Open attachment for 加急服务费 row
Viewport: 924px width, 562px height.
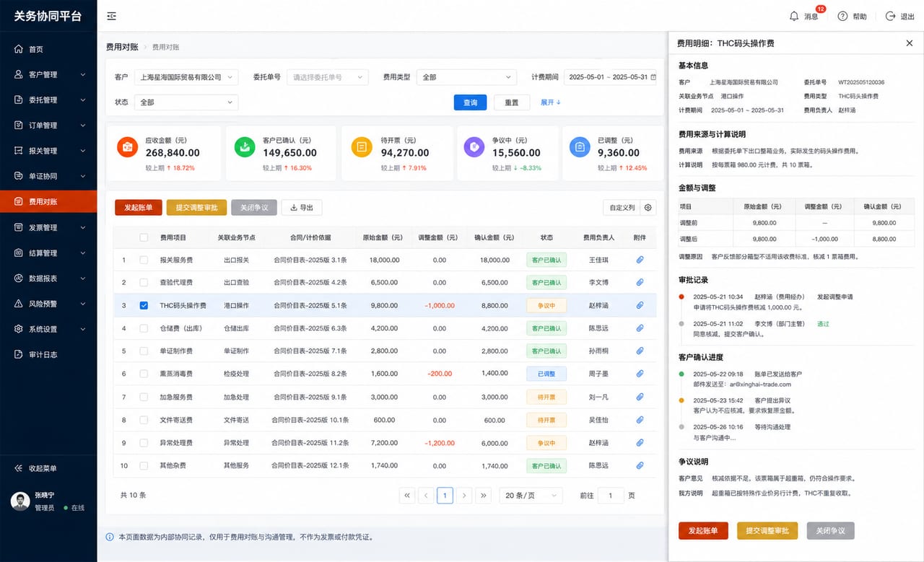tap(640, 397)
